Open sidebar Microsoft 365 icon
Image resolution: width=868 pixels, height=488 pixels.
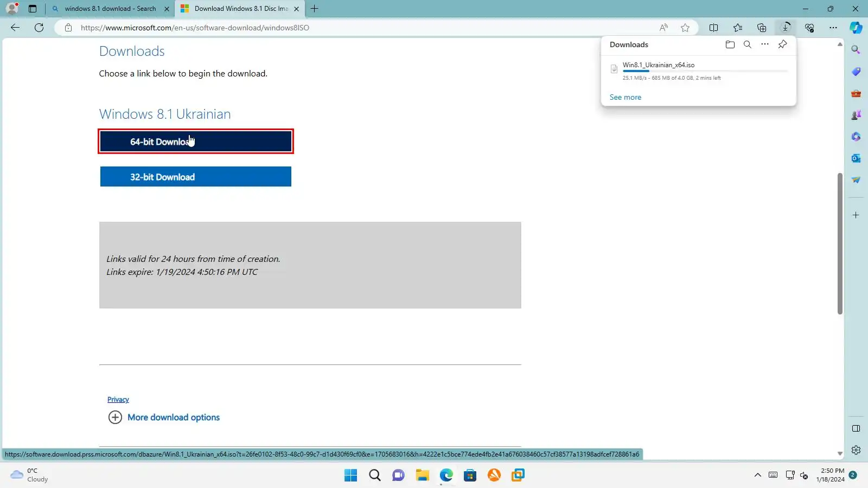tap(856, 137)
